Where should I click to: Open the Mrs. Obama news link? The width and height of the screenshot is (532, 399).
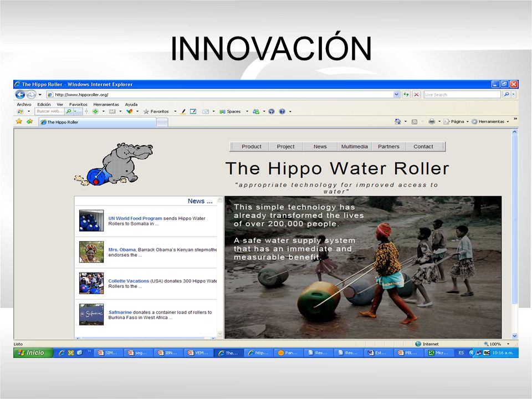coord(122,249)
